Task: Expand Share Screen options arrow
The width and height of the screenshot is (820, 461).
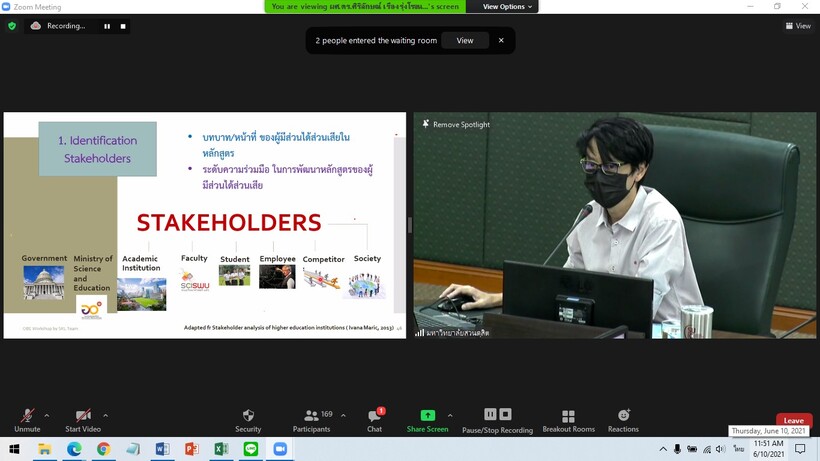Action: 450,416
